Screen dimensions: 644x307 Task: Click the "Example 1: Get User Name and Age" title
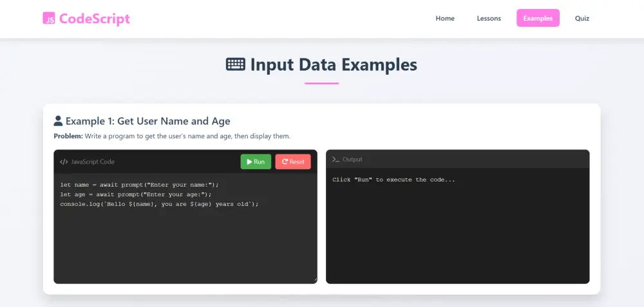click(148, 121)
